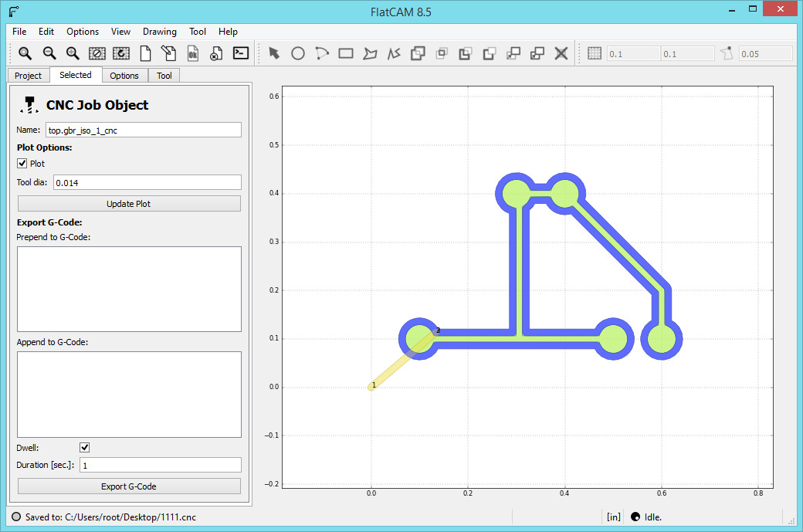Select the arrow pointer tool
Image resolution: width=803 pixels, height=532 pixels.
point(274,53)
